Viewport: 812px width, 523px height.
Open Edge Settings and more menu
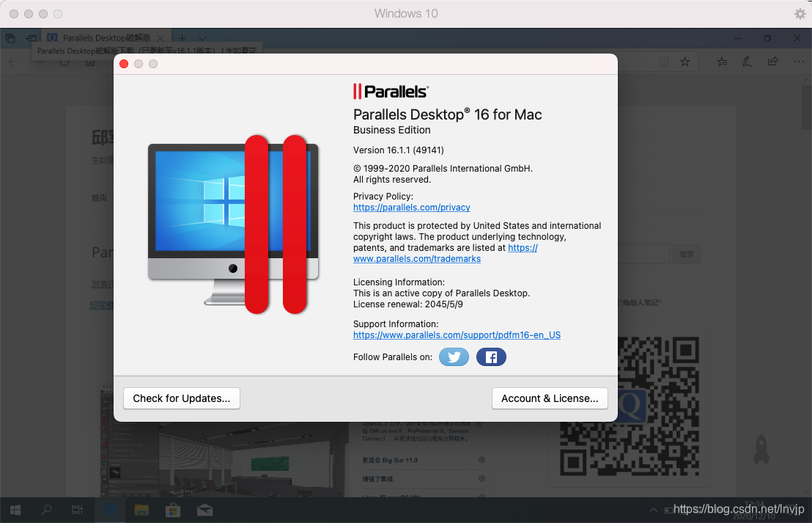pos(799,62)
